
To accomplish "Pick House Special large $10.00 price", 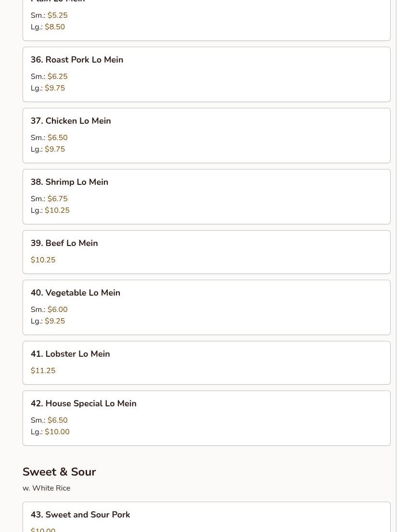I will [x=57, y=432].
